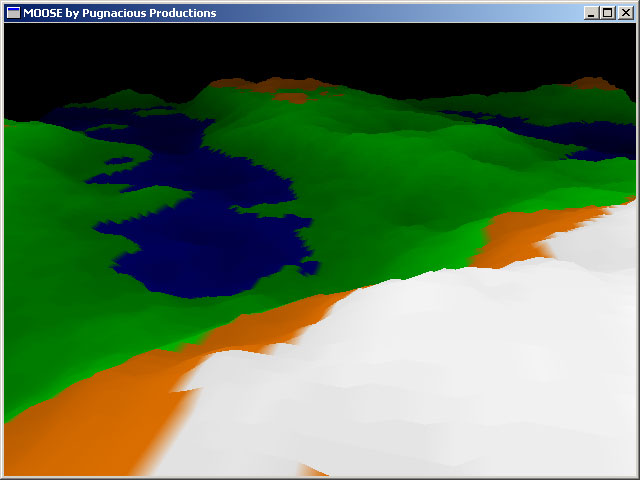Viewport: 640px width, 480px height.
Task: Click the blue water in the upper left distance
Action: [x=90, y=120]
